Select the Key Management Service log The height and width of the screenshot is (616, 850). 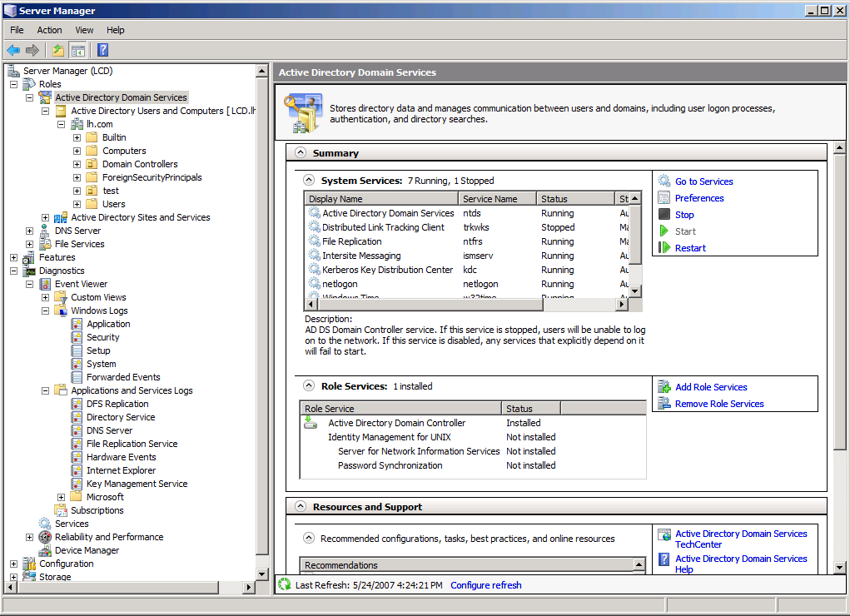click(x=137, y=484)
